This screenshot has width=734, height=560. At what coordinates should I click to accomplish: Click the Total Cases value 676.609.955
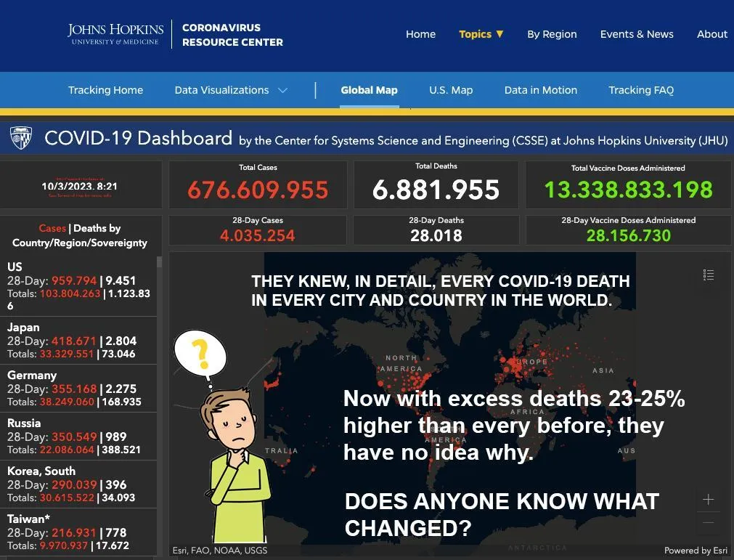258,190
